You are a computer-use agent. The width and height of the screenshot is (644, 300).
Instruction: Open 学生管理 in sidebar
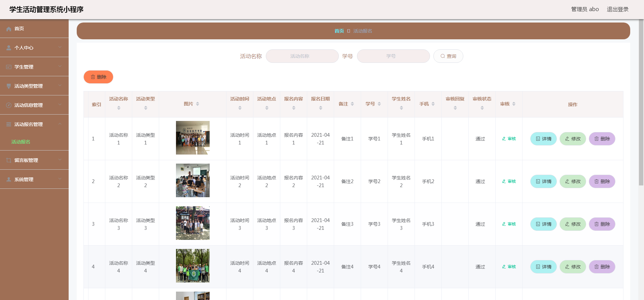pos(34,67)
